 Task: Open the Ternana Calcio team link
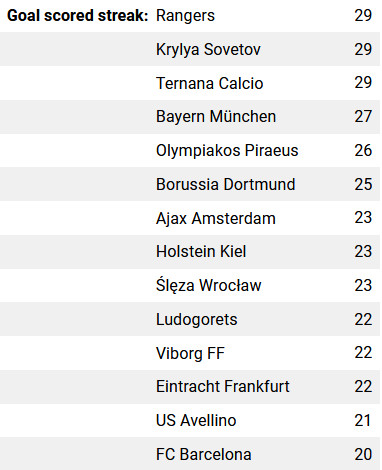coord(210,83)
